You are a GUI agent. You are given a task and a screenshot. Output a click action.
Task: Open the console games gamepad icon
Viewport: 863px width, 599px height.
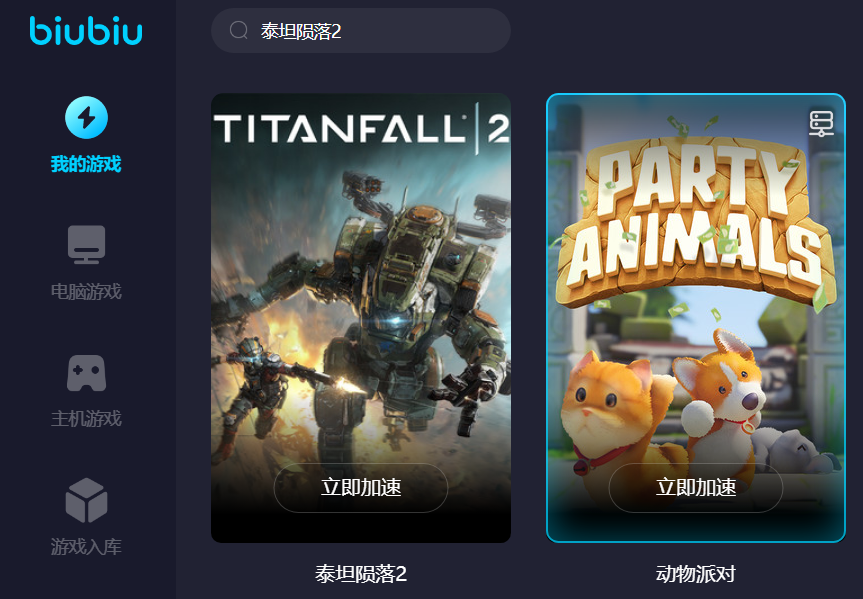click(86, 373)
